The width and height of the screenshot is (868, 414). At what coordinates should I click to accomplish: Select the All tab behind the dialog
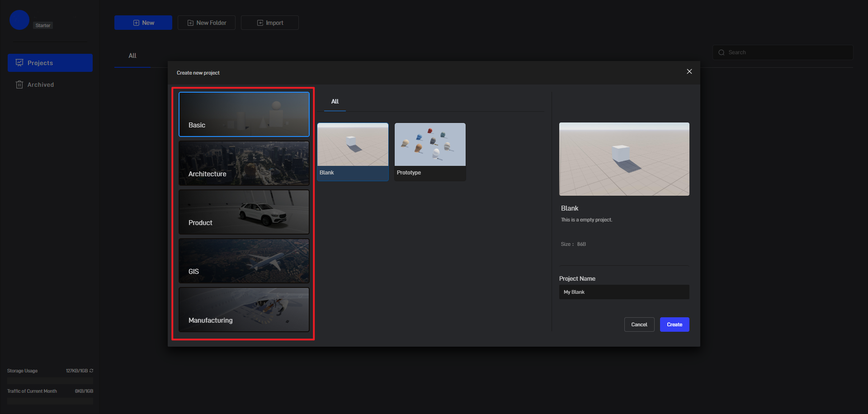[x=132, y=56]
